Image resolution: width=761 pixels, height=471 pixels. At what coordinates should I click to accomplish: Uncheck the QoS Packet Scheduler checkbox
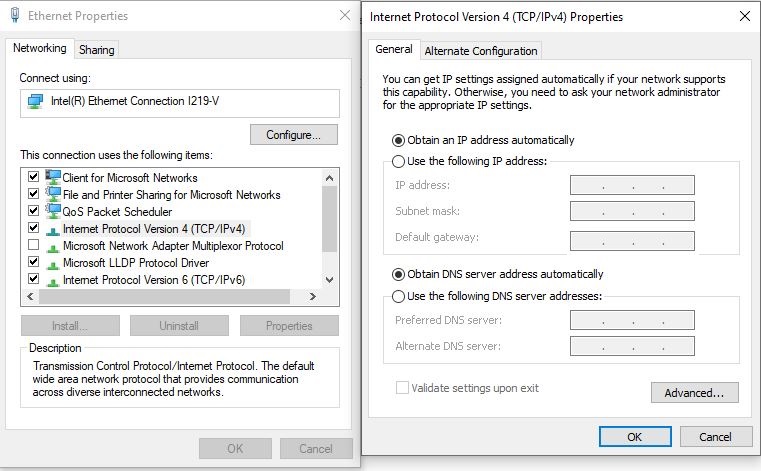(33, 211)
